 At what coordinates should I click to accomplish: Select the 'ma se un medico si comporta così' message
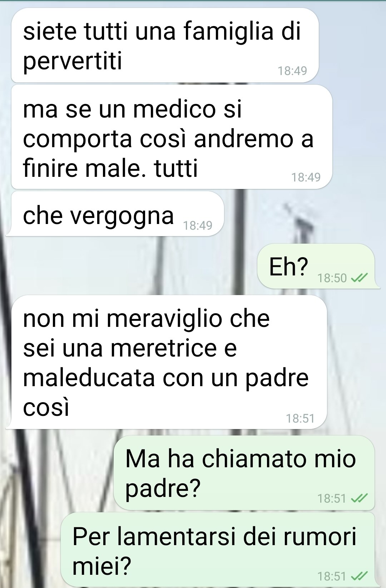(172, 137)
